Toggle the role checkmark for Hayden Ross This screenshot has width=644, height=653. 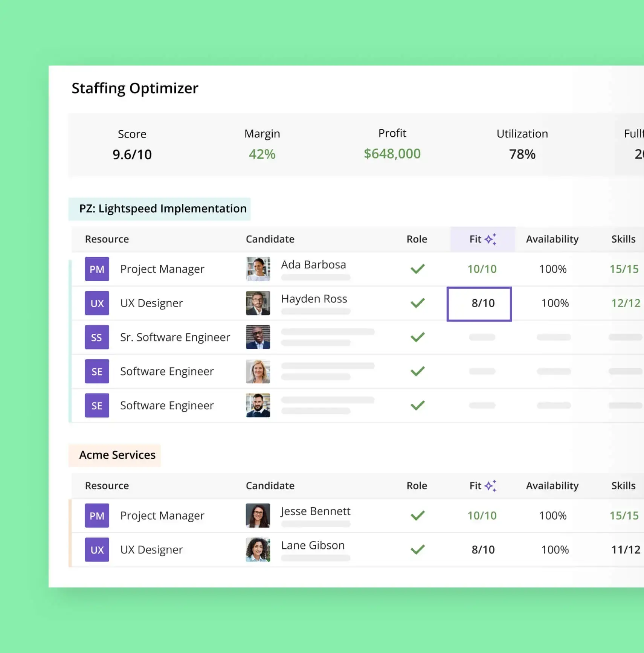pyautogui.click(x=417, y=303)
